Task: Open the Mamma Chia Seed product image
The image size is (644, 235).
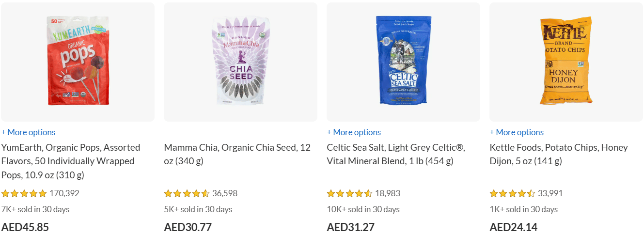Action: tap(240, 61)
